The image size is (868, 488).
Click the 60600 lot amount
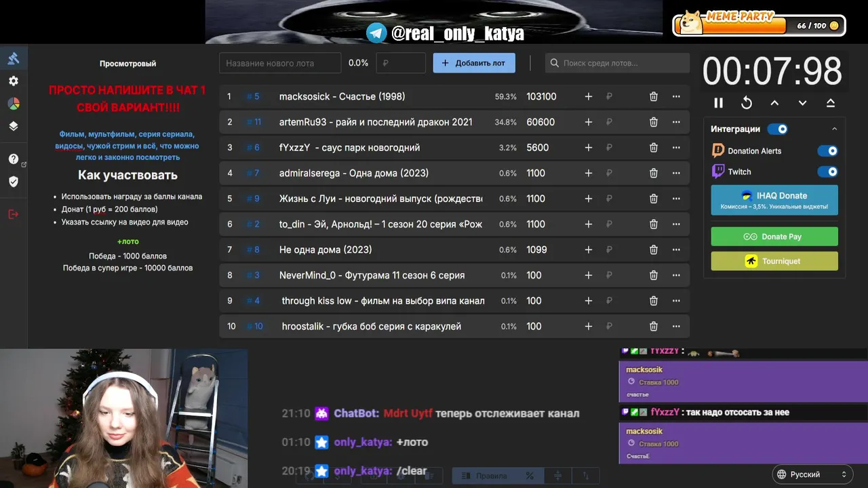coord(540,122)
